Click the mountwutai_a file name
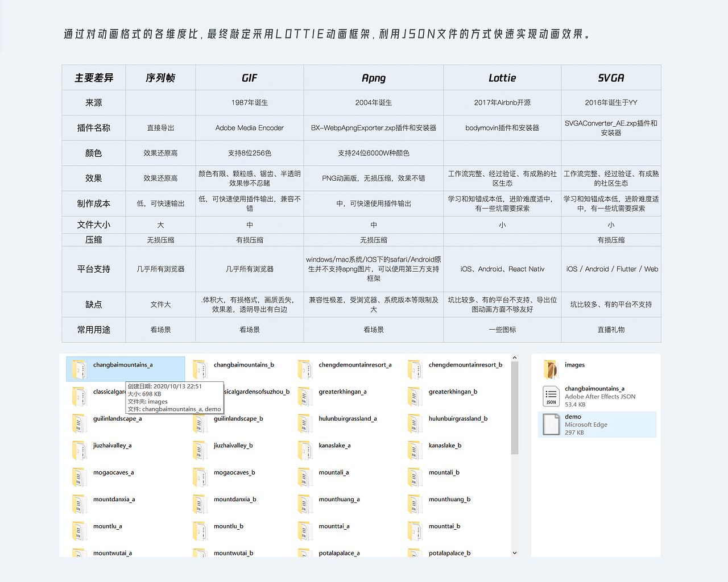 (113, 553)
